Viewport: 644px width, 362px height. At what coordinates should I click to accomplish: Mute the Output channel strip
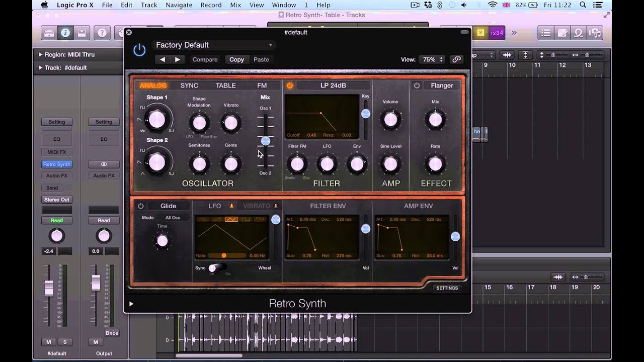96,342
